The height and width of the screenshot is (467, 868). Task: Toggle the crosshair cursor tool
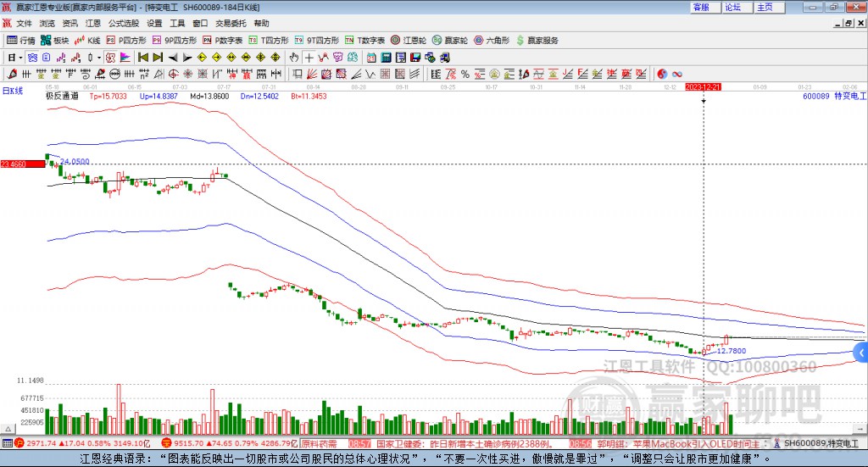click(309, 58)
